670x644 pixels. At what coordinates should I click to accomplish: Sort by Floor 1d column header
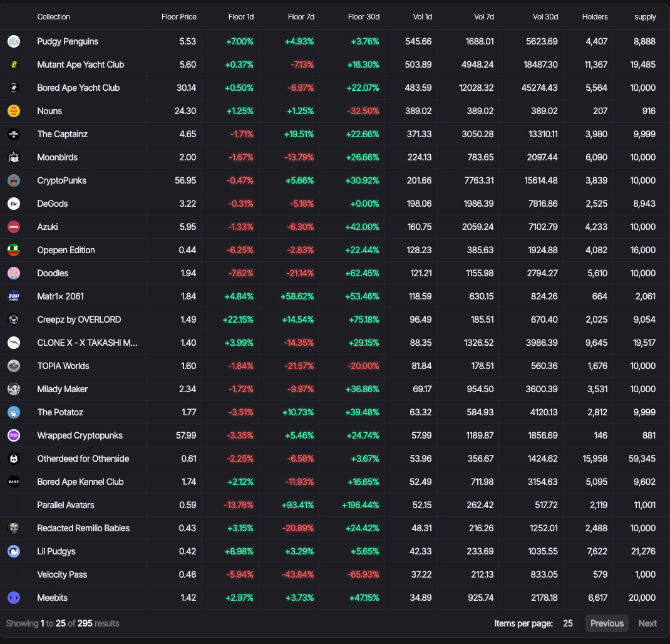[241, 17]
